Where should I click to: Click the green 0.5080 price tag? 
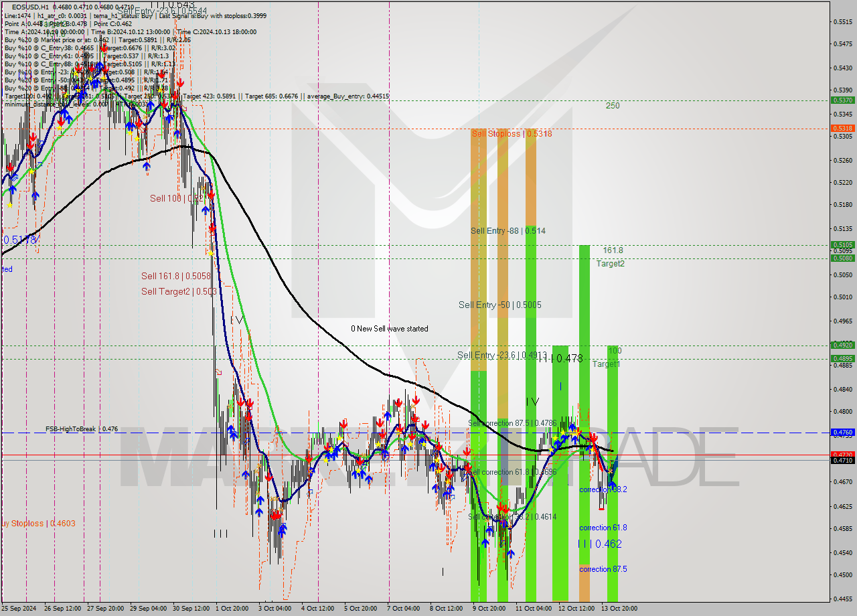(x=842, y=258)
